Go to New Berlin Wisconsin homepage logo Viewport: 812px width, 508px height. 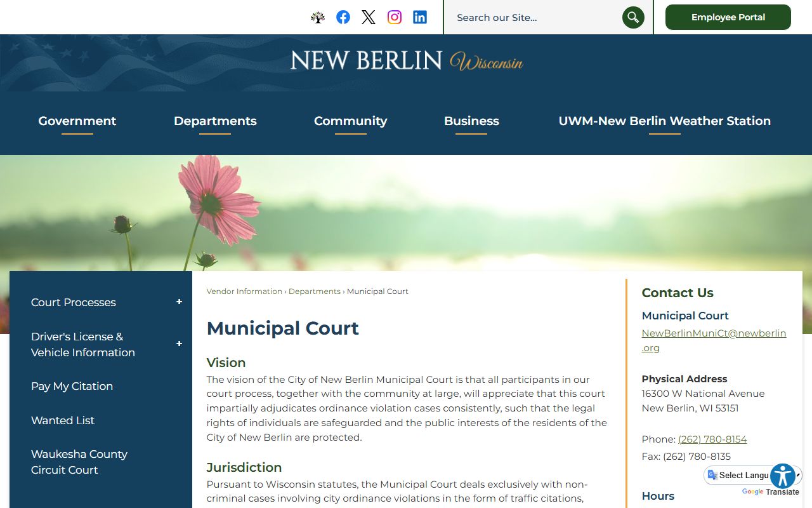point(407,61)
